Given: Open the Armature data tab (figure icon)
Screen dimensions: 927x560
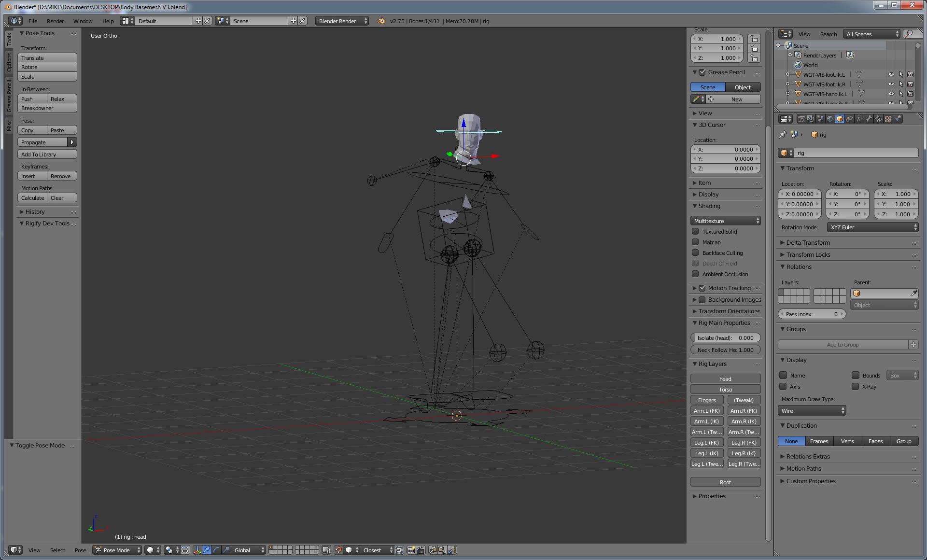Looking at the screenshot, I should [859, 119].
